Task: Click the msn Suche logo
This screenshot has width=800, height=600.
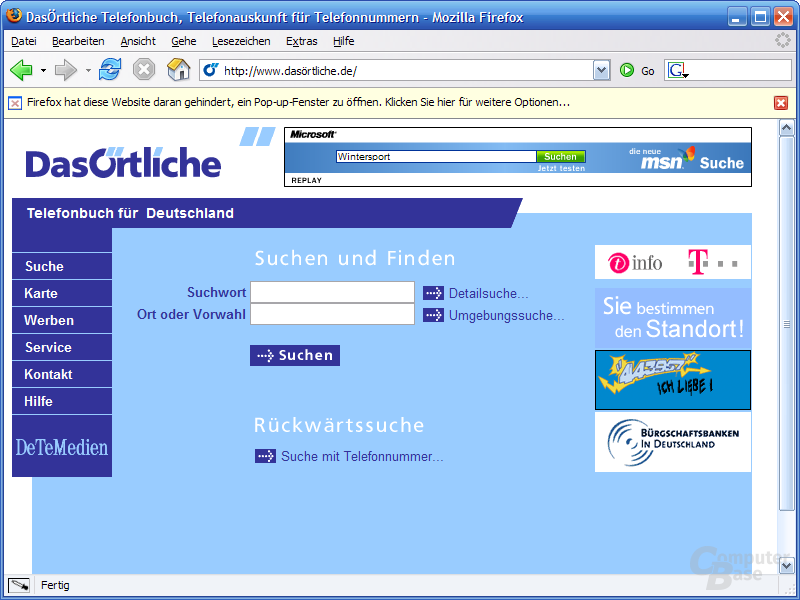Action: click(x=686, y=159)
